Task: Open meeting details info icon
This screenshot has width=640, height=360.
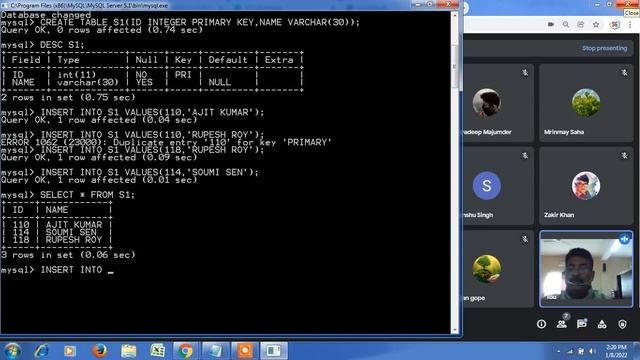Action: 541,324
